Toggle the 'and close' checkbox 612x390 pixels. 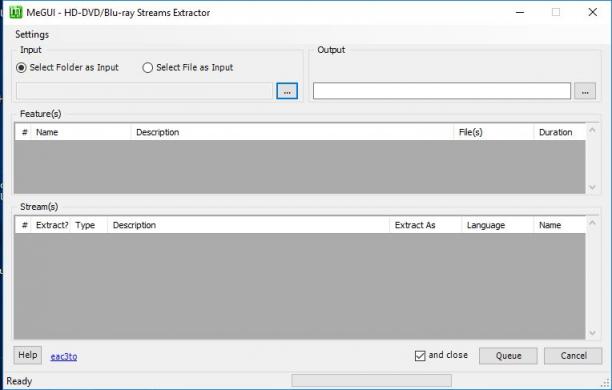(420, 356)
